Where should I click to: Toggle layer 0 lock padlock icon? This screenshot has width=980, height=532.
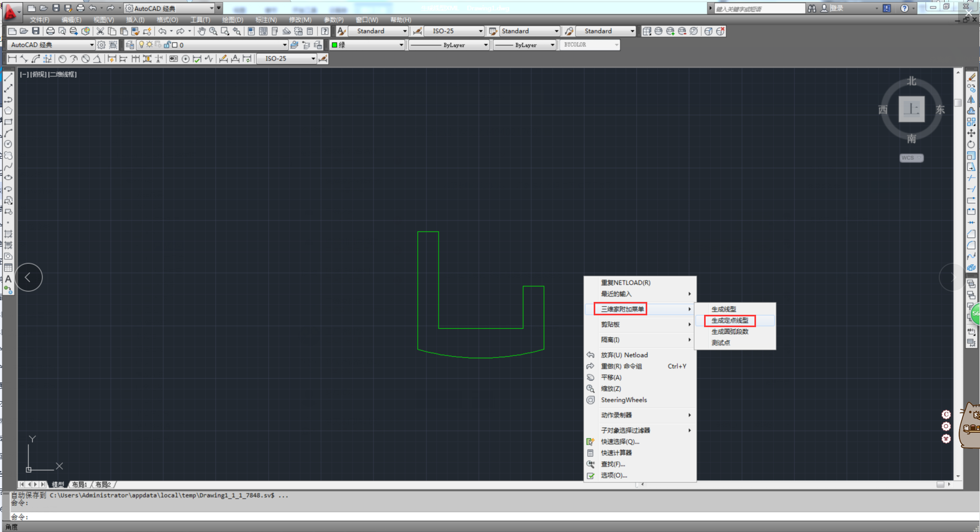tap(167, 45)
